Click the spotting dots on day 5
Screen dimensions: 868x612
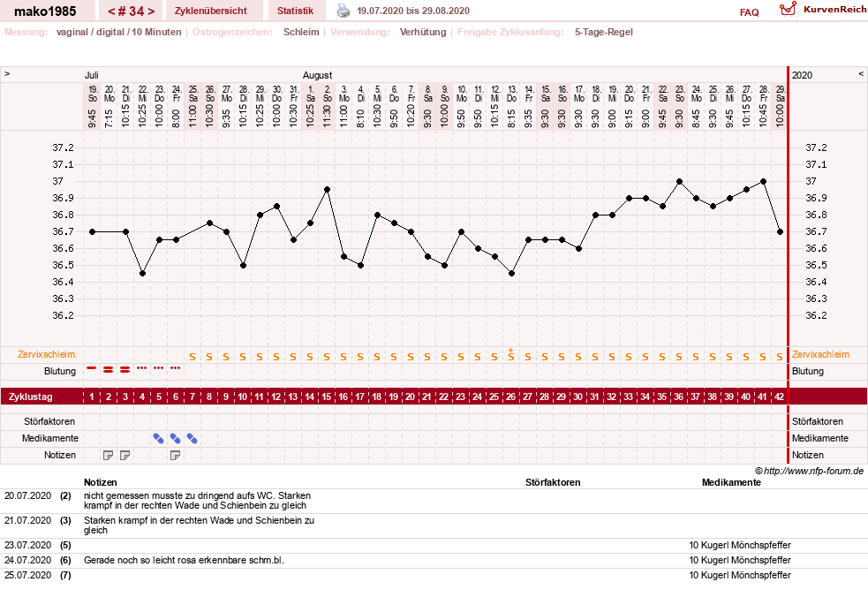(159, 367)
